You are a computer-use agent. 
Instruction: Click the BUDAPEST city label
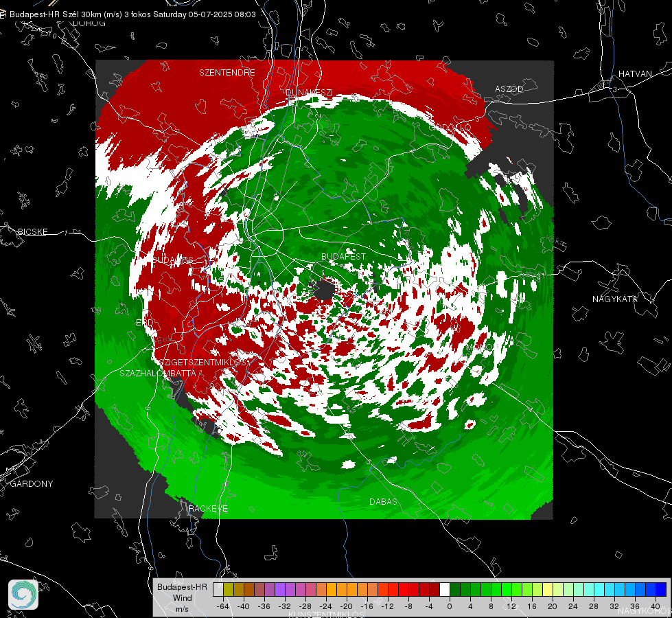pos(344,256)
